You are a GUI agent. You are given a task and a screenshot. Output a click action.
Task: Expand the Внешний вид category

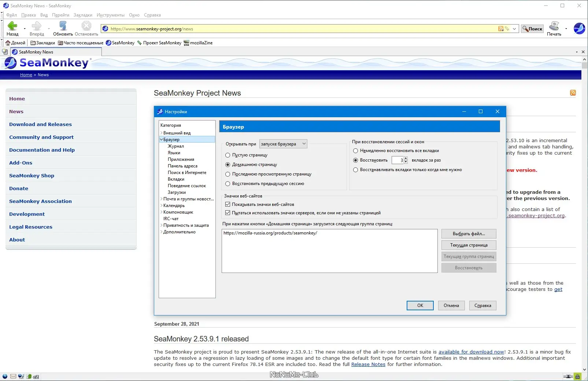click(162, 133)
